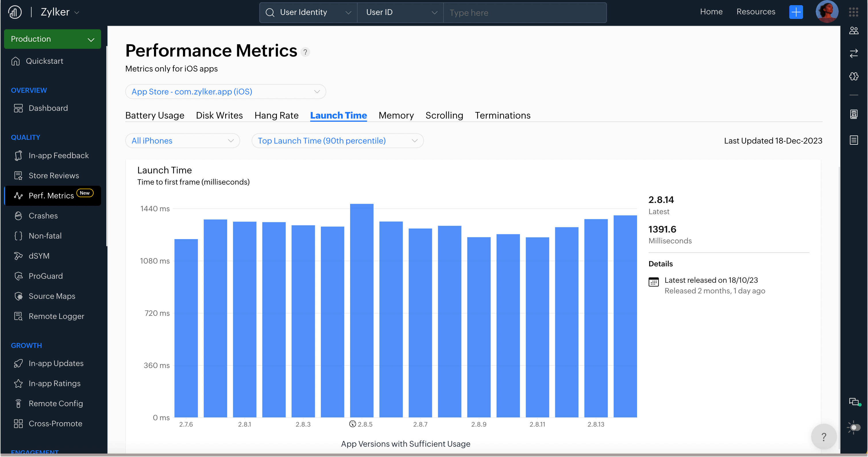This screenshot has height=457, width=868.
Task: Click the tallest bar for version 2.8.5
Action: click(x=362, y=310)
